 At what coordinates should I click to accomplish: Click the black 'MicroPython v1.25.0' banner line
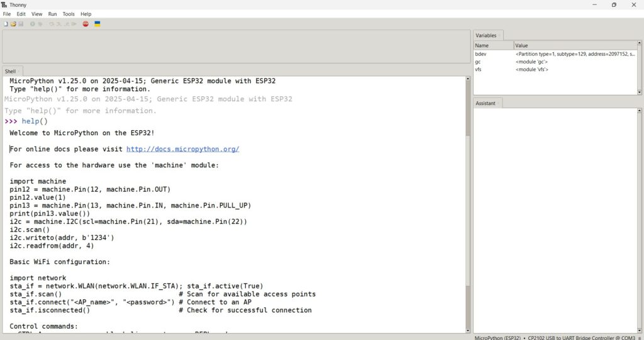tap(143, 81)
